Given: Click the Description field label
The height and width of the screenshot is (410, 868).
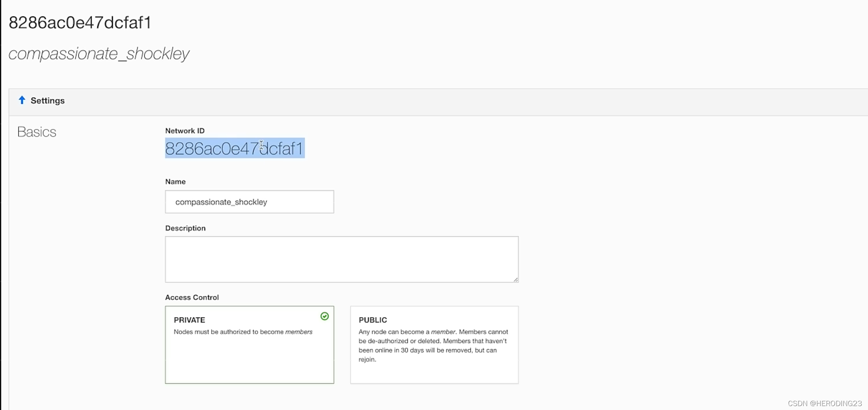Looking at the screenshot, I should 185,228.
